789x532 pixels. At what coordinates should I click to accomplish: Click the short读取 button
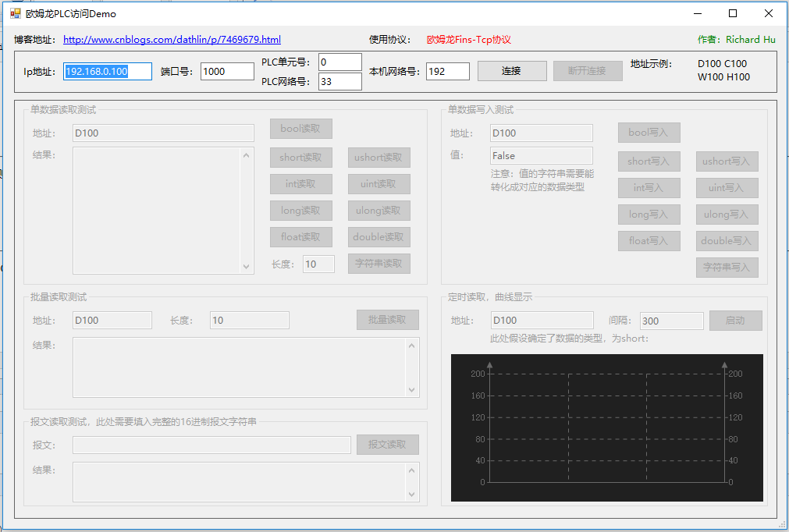tap(301, 158)
